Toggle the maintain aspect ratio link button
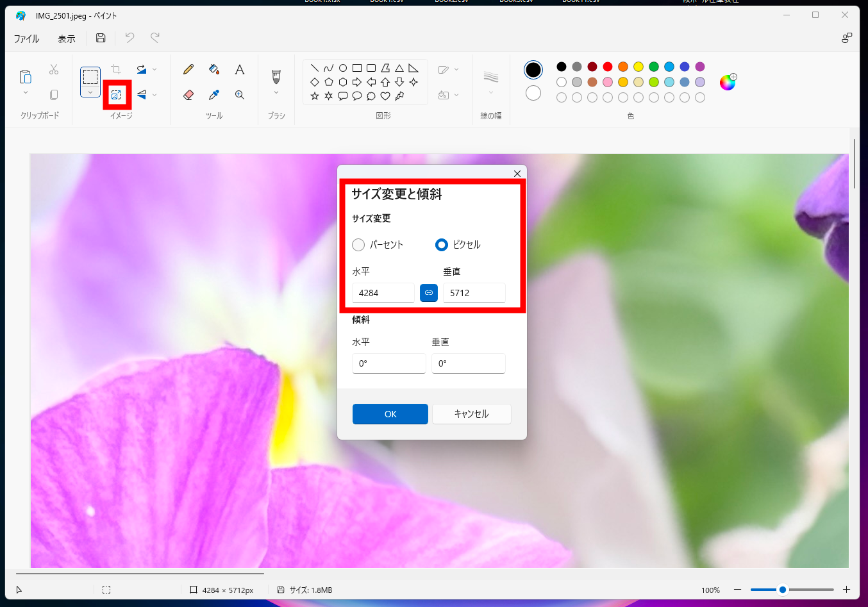This screenshot has height=607, width=868. (429, 293)
